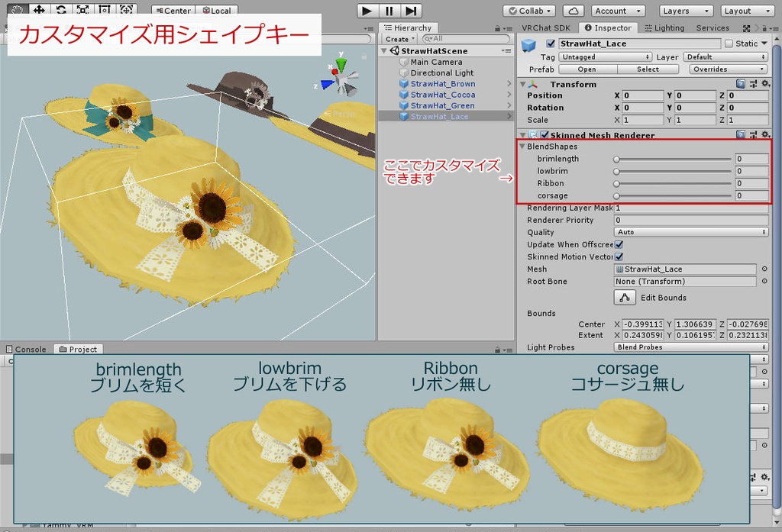The width and height of the screenshot is (782, 532).
Task: Click the object name field StrawHat_Lace
Action: point(639,44)
